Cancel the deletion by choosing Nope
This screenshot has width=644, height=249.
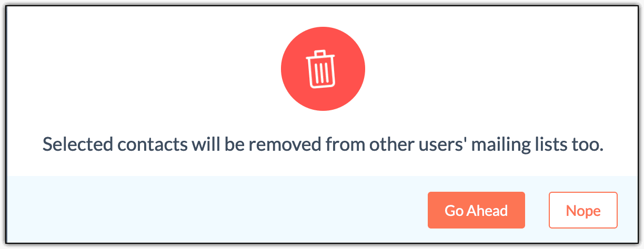[x=583, y=210]
